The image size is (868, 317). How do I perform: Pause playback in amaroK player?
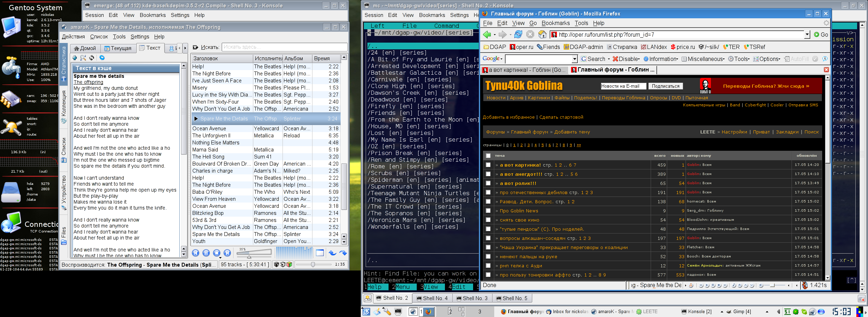(x=206, y=253)
